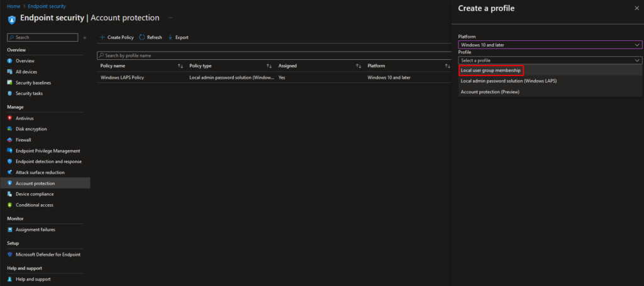Screen dimensions: 644x286
Task: Open the Profile dropdown selector
Action: (x=550, y=60)
